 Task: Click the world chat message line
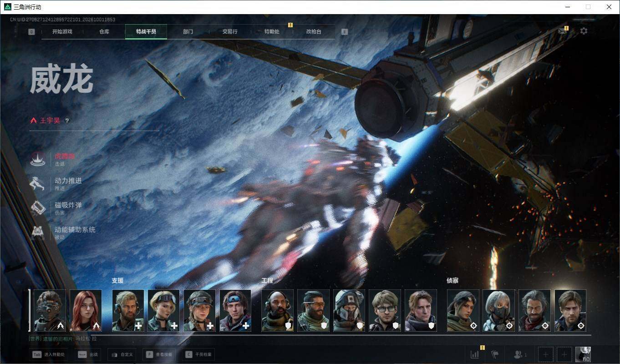coord(62,339)
